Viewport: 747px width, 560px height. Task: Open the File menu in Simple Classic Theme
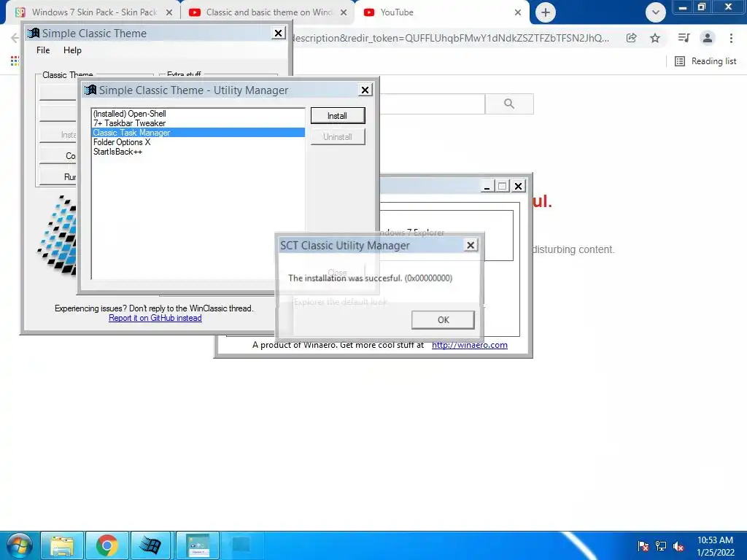point(43,50)
